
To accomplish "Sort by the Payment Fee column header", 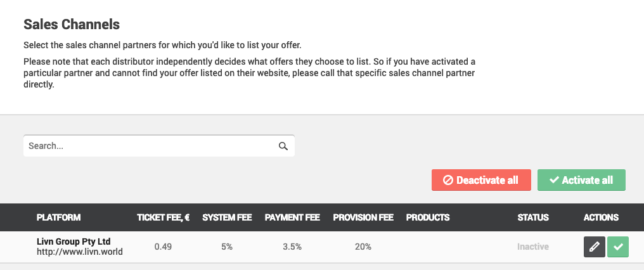I will click(292, 217).
